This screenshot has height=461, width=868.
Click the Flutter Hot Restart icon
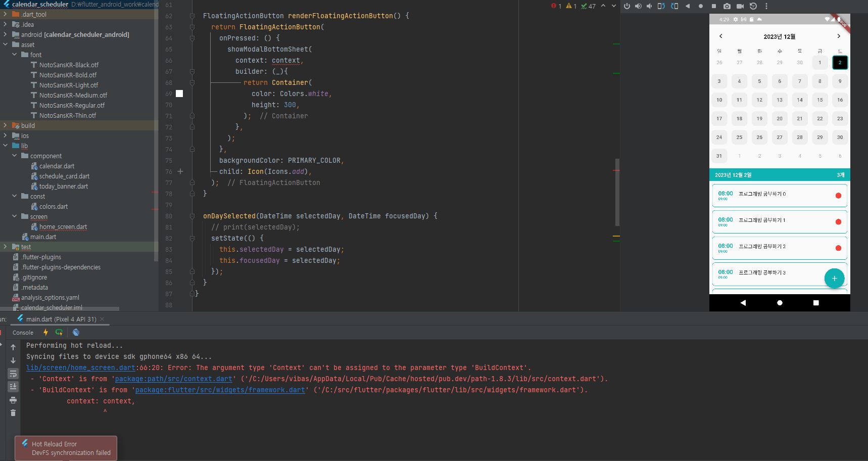59,332
